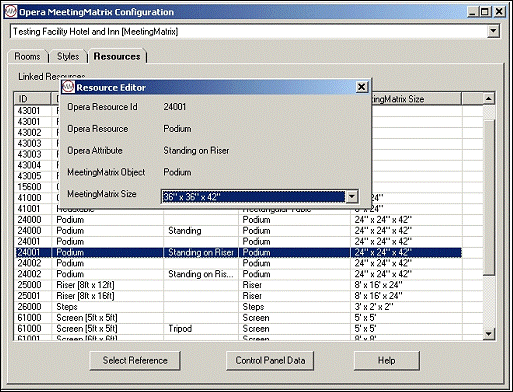Click the Select Reference button
The height and width of the screenshot is (392, 513).
(135, 360)
